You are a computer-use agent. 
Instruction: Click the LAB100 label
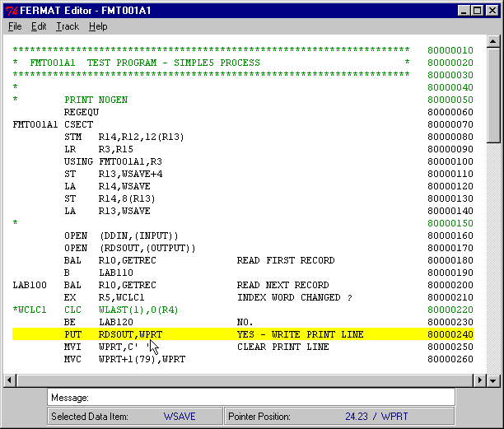tap(30, 285)
